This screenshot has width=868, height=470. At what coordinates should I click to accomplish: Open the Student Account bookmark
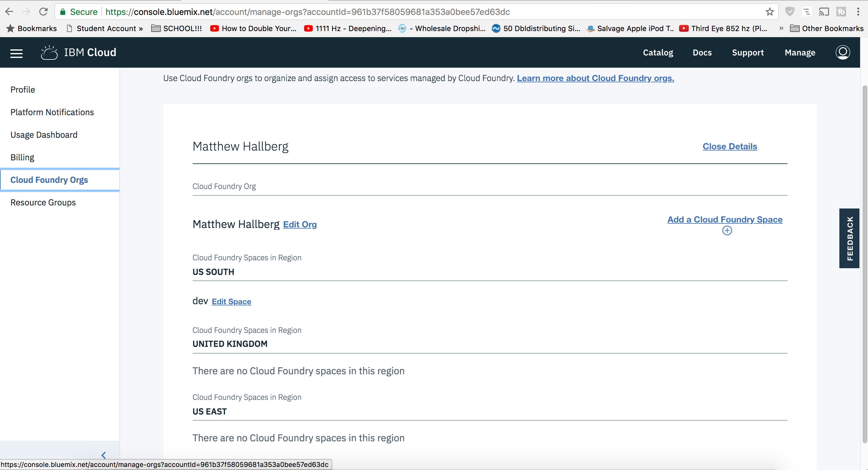(x=105, y=29)
